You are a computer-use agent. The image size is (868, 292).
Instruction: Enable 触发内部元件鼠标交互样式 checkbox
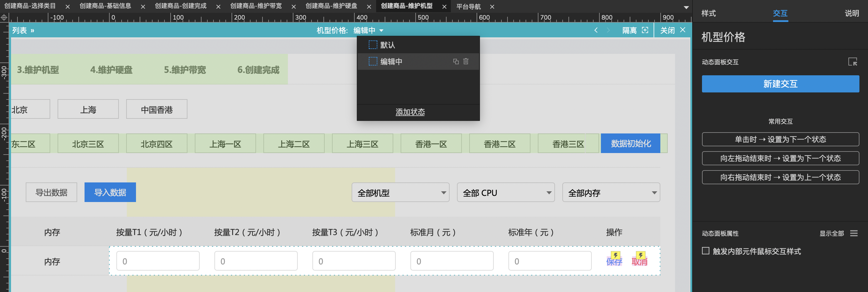click(x=706, y=251)
